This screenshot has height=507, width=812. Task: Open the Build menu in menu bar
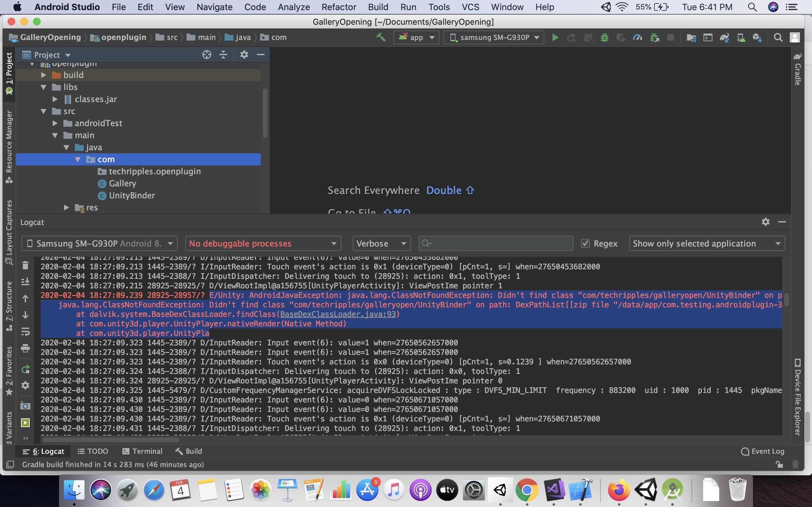pos(377,6)
